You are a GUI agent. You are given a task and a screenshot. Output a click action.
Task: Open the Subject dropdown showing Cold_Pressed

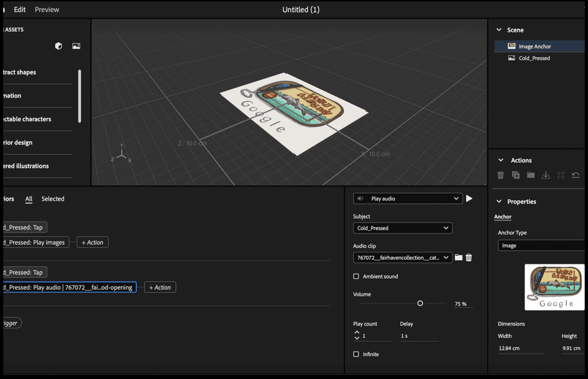[x=403, y=228]
